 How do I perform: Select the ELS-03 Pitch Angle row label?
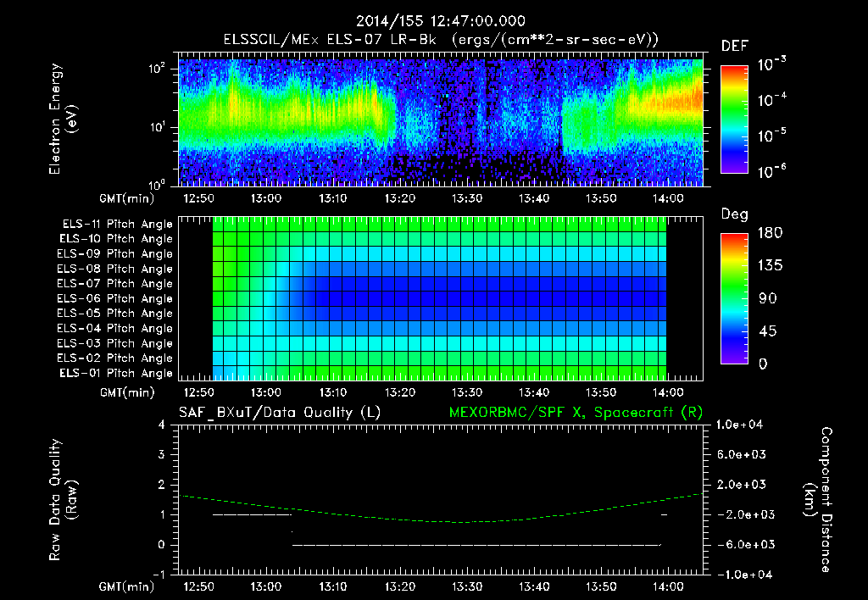pos(115,343)
